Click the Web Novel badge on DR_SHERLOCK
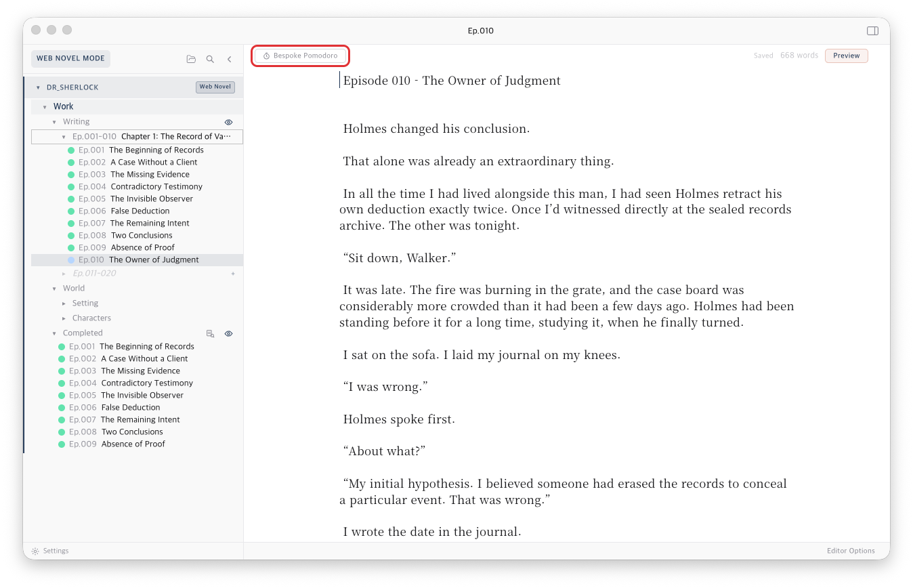The width and height of the screenshot is (913, 588). click(x=215, y=87)
